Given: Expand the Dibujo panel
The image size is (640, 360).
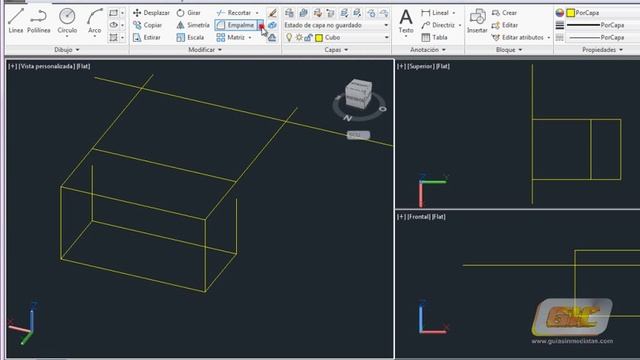Looking at the screenshot, I should coord(67,50).
